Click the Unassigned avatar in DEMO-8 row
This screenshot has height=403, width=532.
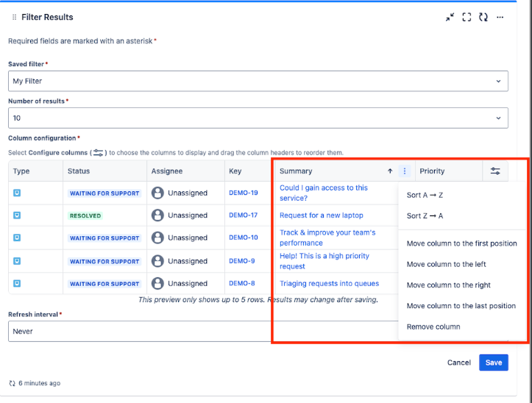157,283
